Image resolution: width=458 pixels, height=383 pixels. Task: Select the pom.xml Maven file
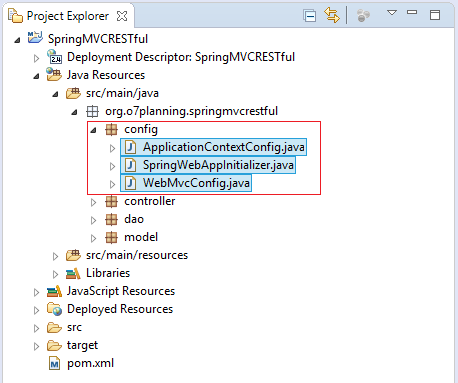point(90,363)
